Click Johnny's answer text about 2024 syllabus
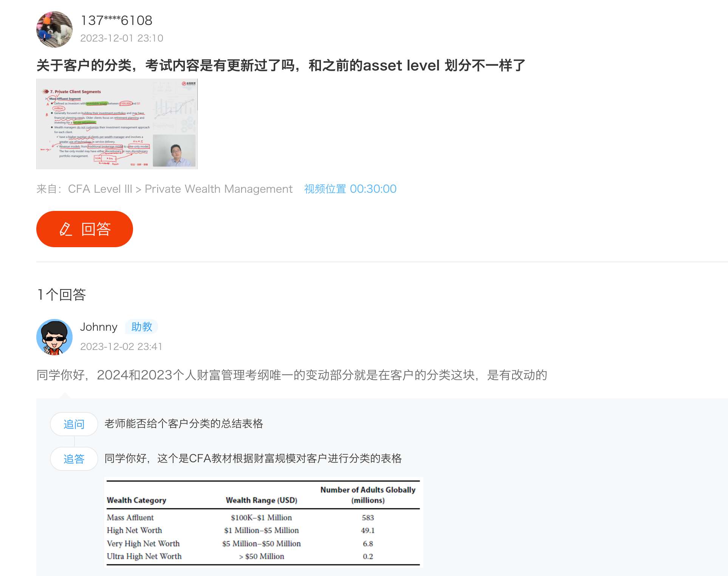Image resolution: width=728 pixels, height=576 pixels. [x=291, y=375]
